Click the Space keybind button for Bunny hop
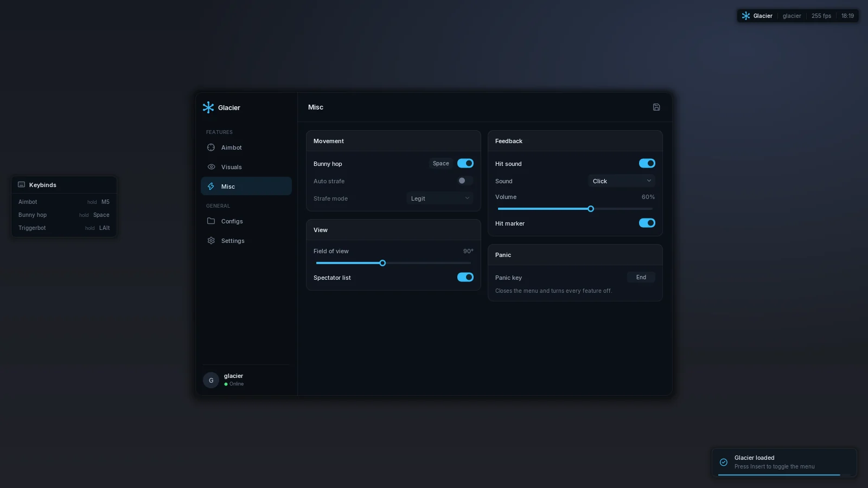The height and width of the screenshot is (488, 868). click(441, 163)
